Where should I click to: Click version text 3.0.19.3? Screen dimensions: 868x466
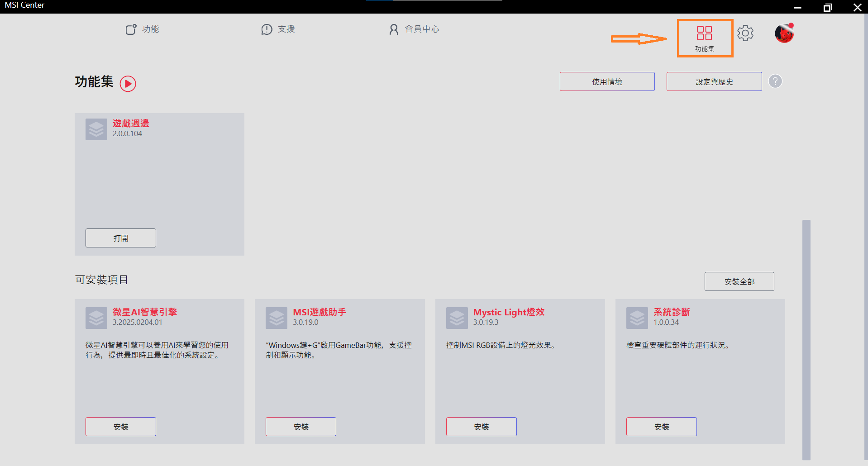tap(486, 322)
